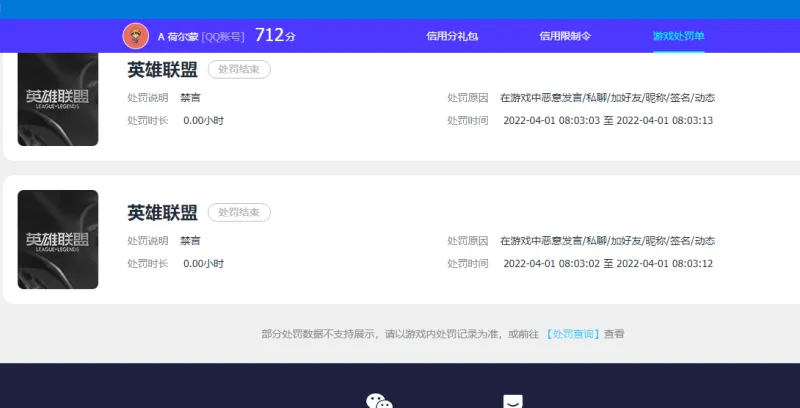The width and height of the screenshot is (800, 408).
Task: Click the [QQ账号] label
Action: click(223, 37)
